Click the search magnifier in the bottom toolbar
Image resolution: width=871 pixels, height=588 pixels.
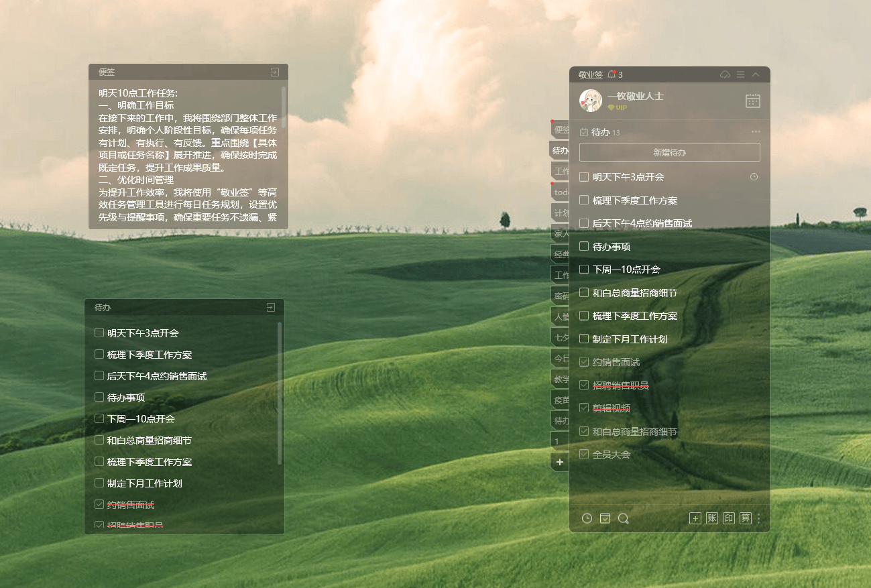point(623,518)
